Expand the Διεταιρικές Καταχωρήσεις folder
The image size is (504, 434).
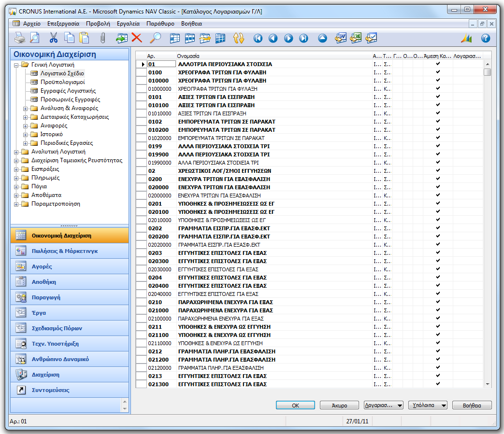coord(26,117)
